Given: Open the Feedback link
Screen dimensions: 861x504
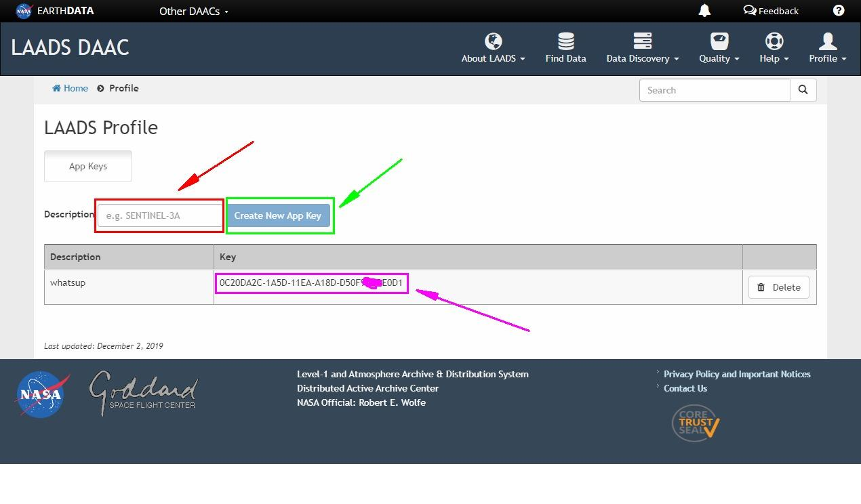Looking at the screenshot, I should click(x=771, y=11).
